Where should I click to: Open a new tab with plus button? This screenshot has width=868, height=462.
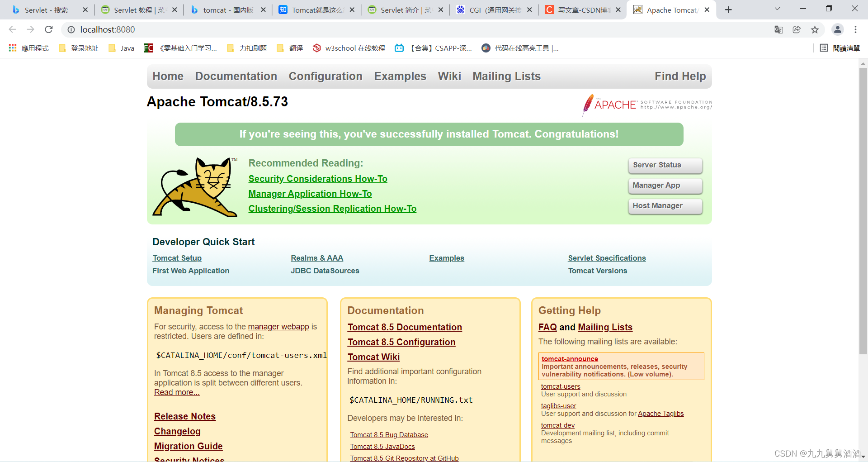tap(728, 10)
